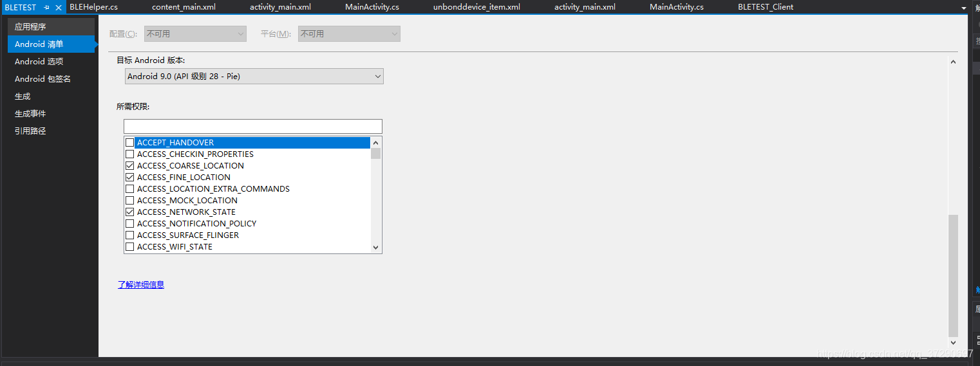Viewport: 980px width, 366px height.
Task: Go to the 生成 page
Action: click(52, 96)
